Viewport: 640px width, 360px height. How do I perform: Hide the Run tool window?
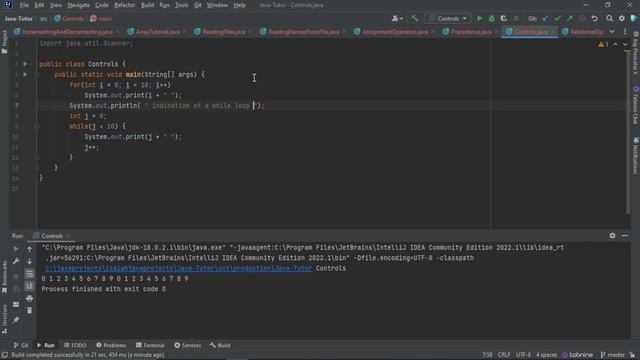pos(624,236)
